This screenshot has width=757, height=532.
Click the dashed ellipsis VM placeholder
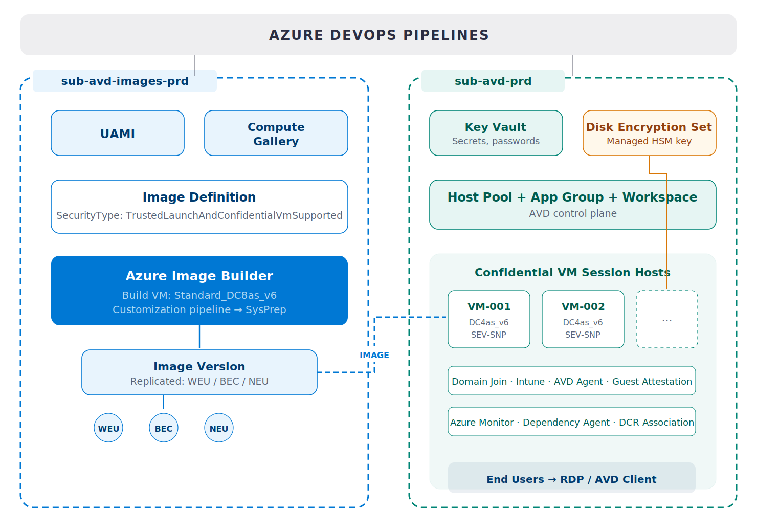(667, 319)
